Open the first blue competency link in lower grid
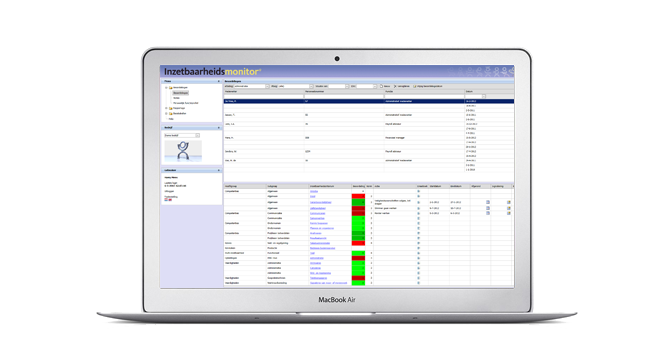Image resolution: width=669 pixels, height=360 pixels. pyautogui.click(x=314, y=192)
